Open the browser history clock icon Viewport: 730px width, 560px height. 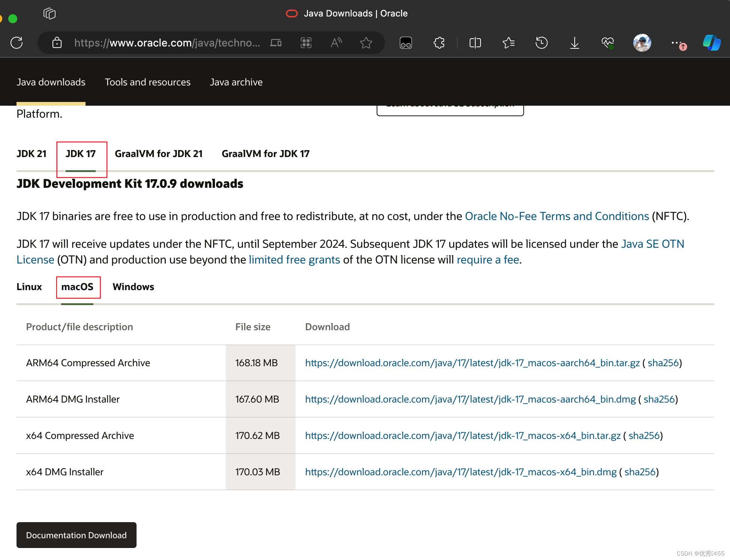(x=541, y=43)
